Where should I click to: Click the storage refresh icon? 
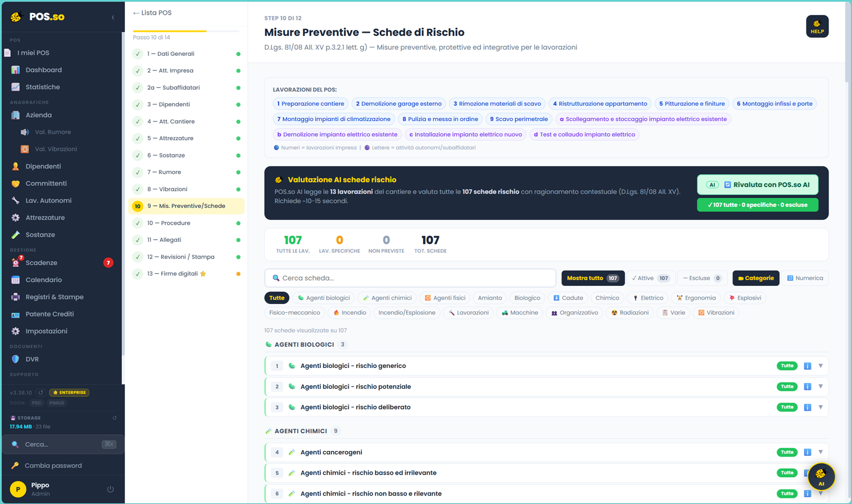tap(114, 418)
